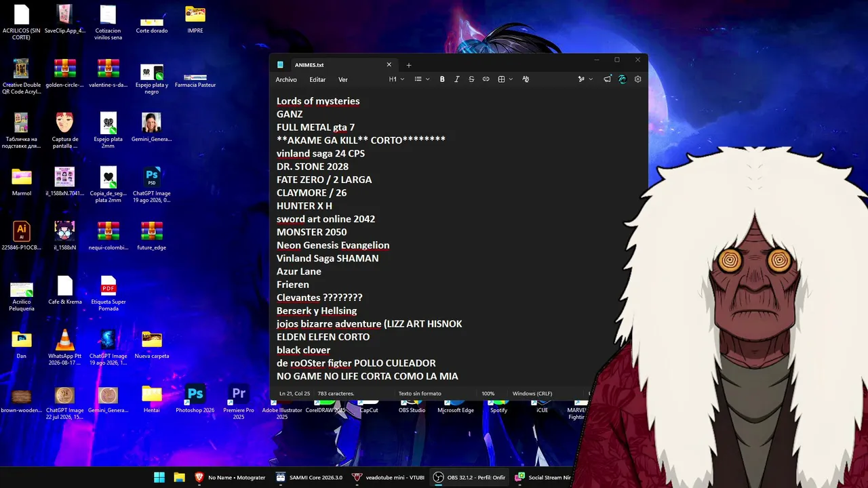
Task: Select the 225846-P1OCB Illustrator file
Action: (x=22, y=237)
